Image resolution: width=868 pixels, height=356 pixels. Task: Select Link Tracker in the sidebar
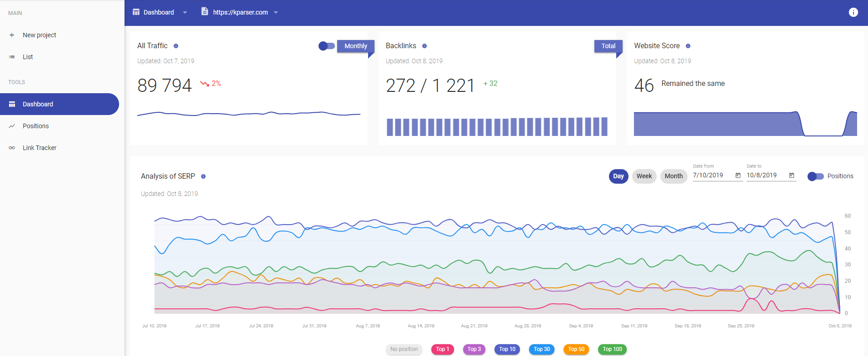[40, 148]
